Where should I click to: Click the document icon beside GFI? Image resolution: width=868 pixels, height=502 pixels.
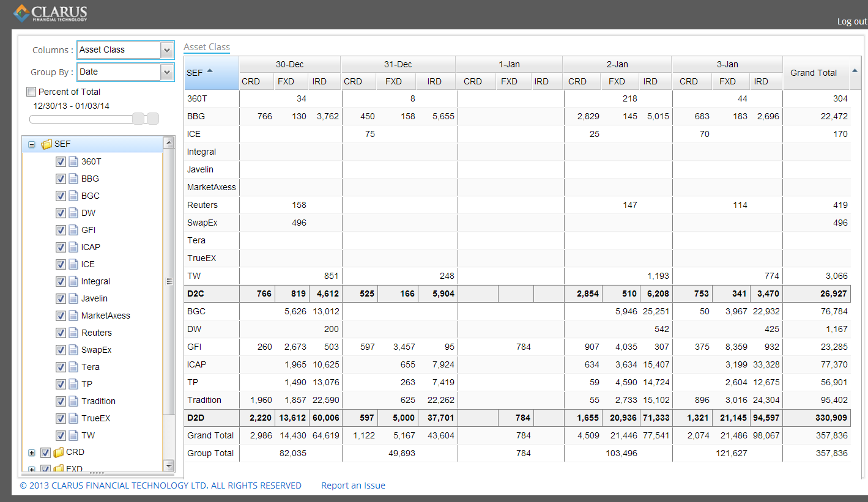[73, 230]
